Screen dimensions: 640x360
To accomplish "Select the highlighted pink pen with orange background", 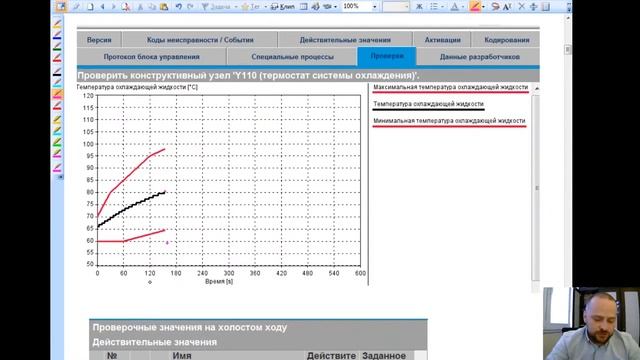I will pos(58,94).
